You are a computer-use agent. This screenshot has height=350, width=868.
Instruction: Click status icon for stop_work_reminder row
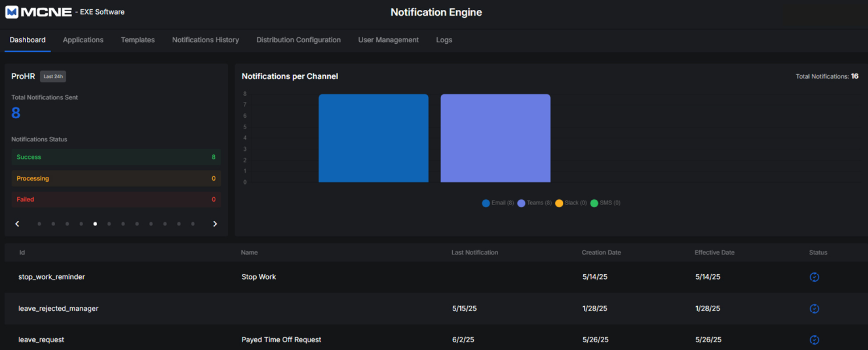814,277
